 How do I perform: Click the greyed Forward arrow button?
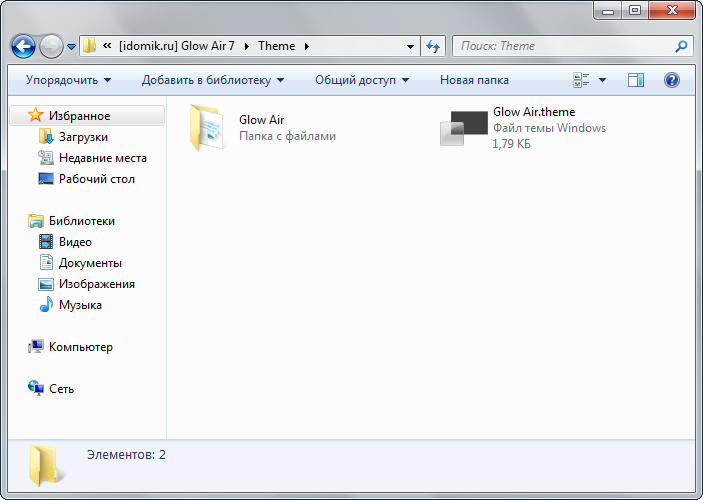[51, 46]
